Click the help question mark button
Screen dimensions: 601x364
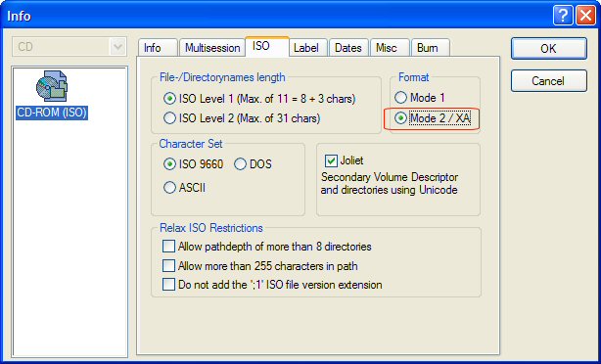point(563,16)
